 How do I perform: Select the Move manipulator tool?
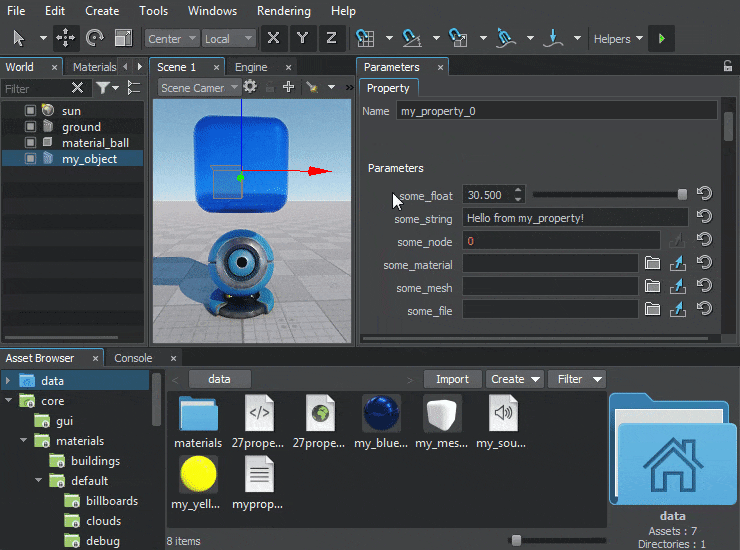coord(66,38)
